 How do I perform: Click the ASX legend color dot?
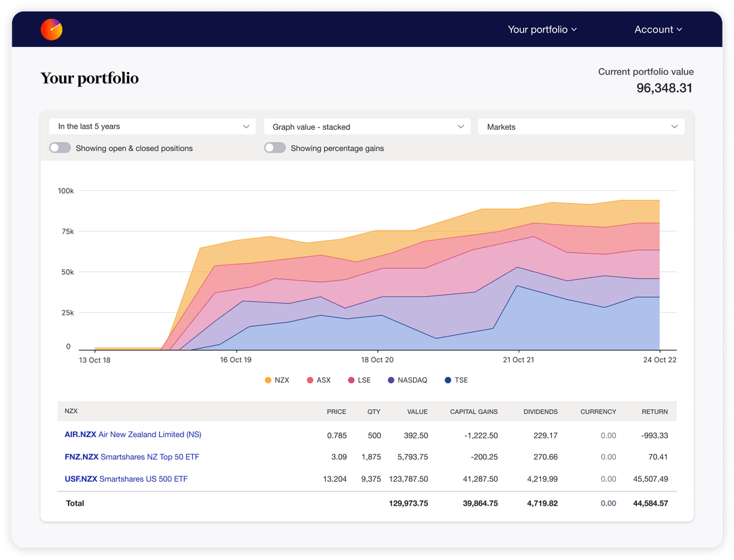pyautogui.click(x=310, y=380)
